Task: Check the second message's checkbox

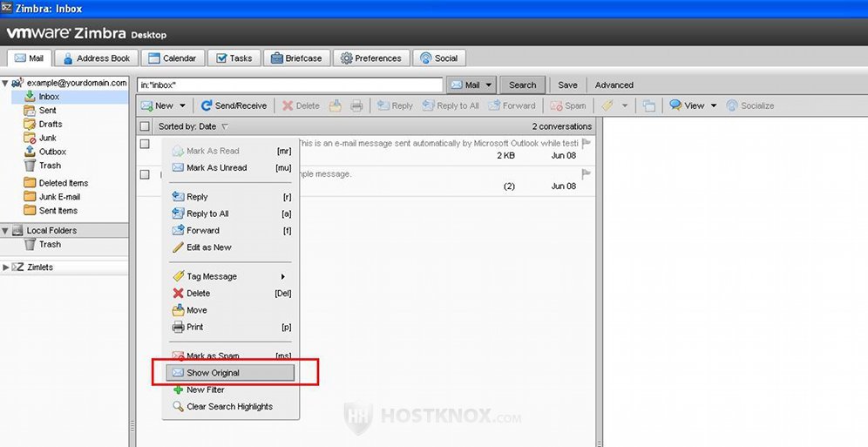Action: pos(145,174)
